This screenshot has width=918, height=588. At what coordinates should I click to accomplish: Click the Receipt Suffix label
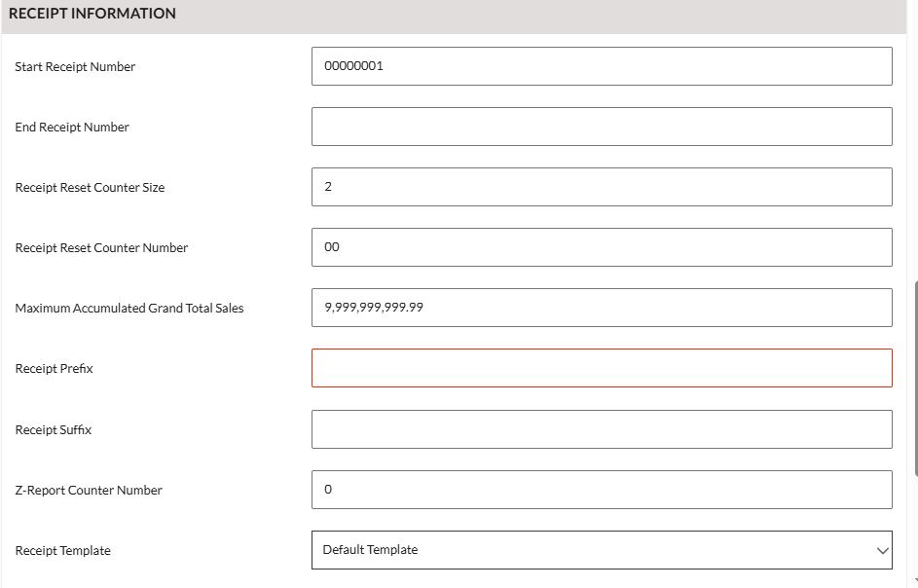[53, 430]
